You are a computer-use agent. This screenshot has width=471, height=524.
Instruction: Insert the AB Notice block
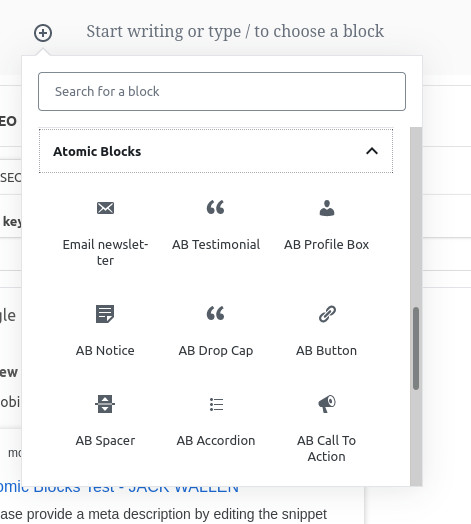click(x=105, y=330)
